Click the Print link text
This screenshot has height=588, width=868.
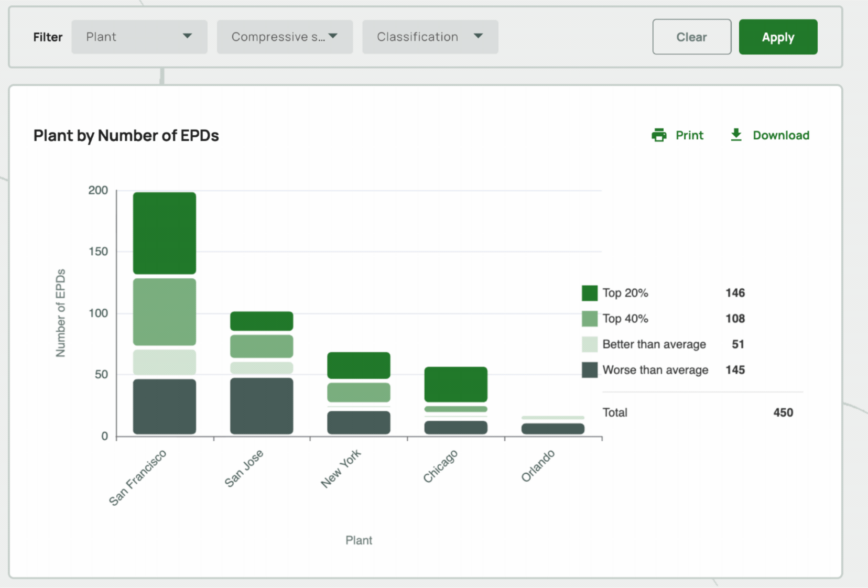[x=689, y=135]
